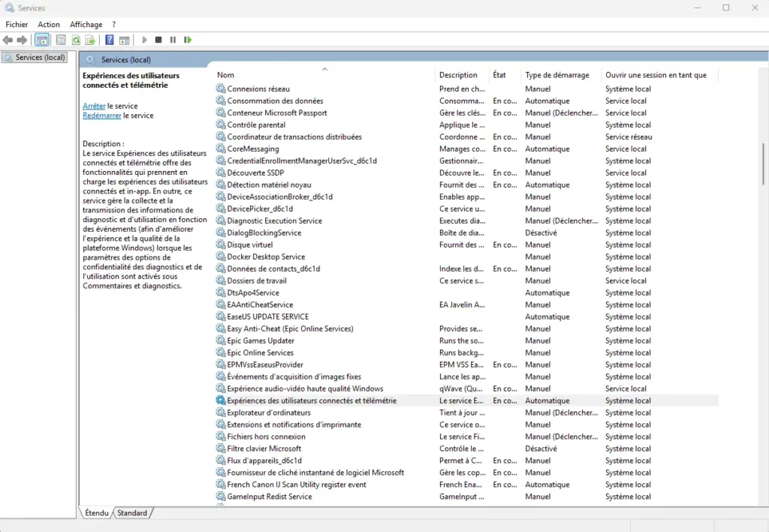Select Services (local) in the tree
The height and width of the screenshot is (532, 769).
pyautogui.click(x=35, y=56)
